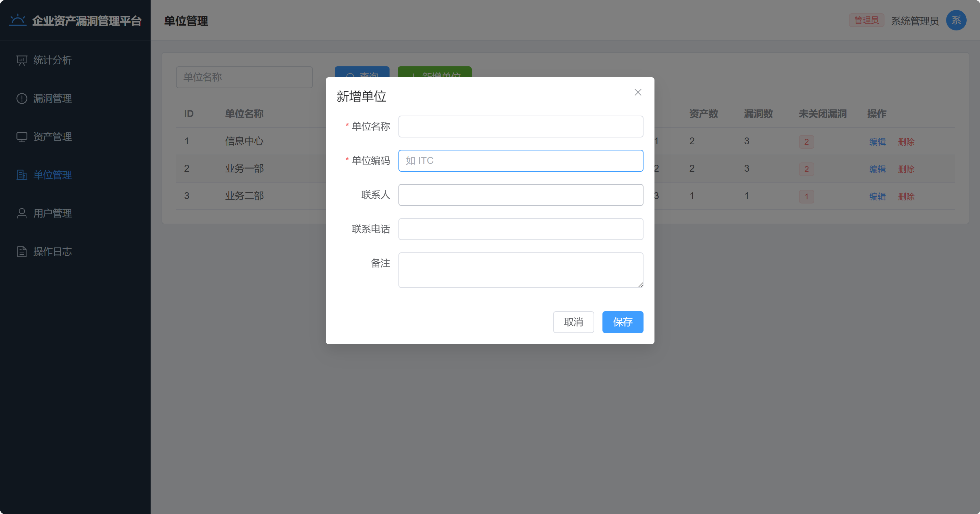The width and height of the screenshot is (980, 514).
Task: Select 单位管理 menu item
Action: click(x=75, y=175)
